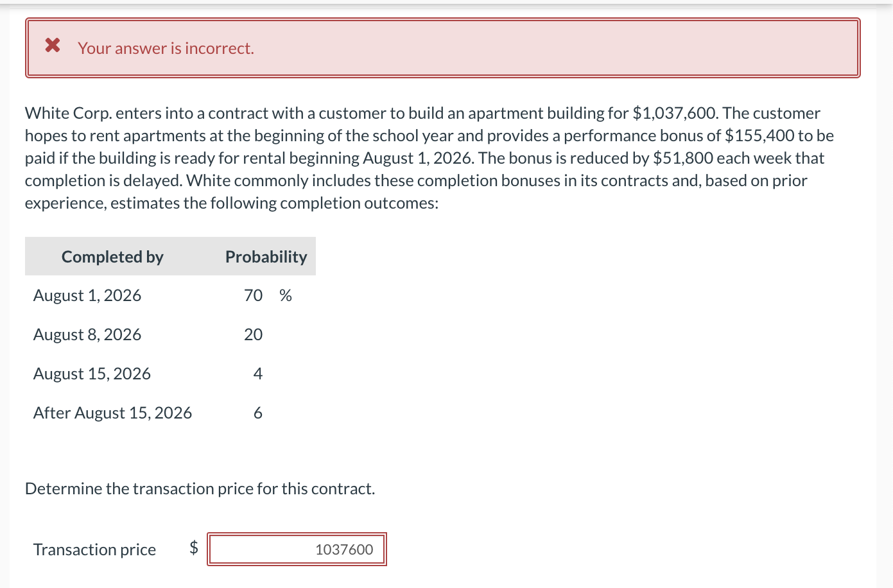Click the probability value 6

pyautogui.click(x=257, y=412)
